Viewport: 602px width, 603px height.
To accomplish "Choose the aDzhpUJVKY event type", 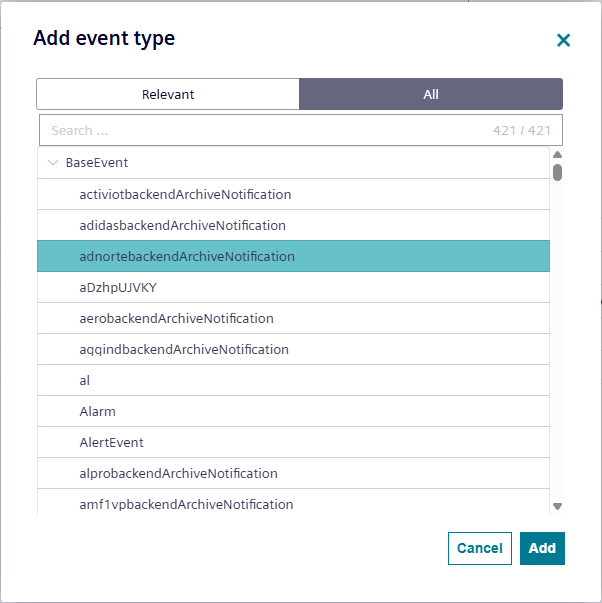I will click(x=118, y=287).
